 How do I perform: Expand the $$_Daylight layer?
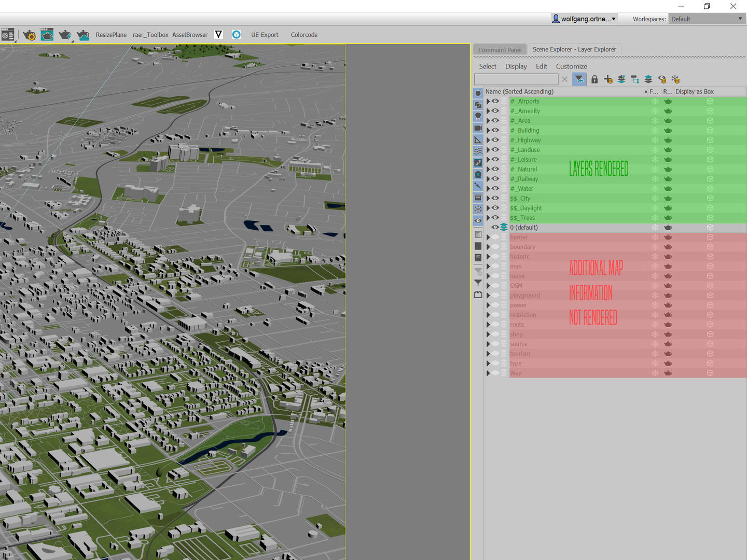point(488,208)
